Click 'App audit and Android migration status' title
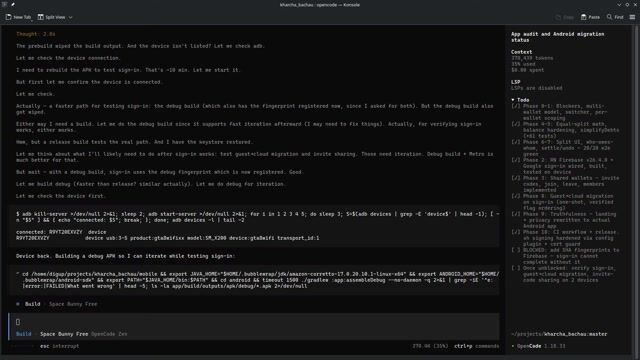 [558, 37]
